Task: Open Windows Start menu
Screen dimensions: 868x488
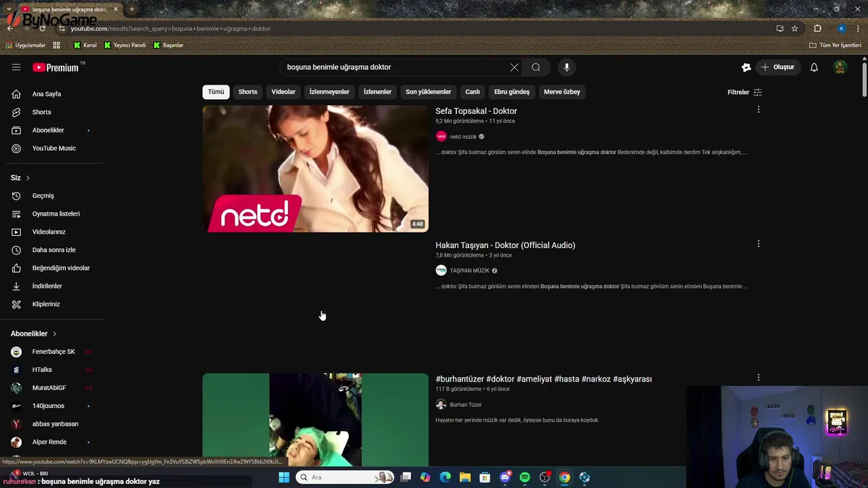Action: tap(284, 477)
